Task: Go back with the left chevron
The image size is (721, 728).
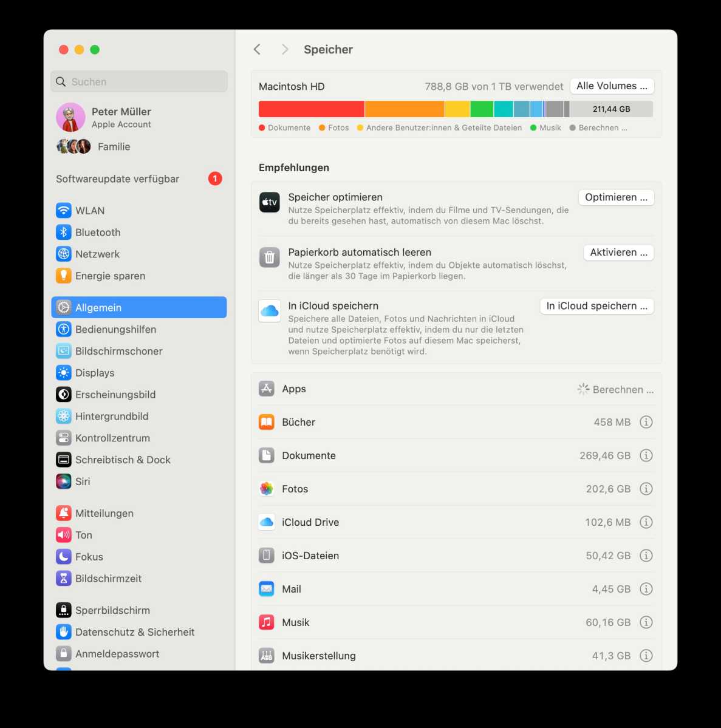Action: [x=258, y=50]
